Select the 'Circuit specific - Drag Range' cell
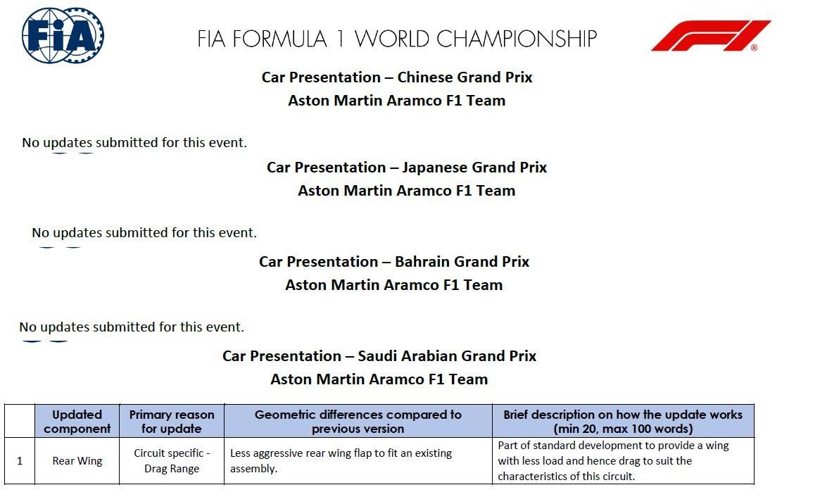Viewport: 839px width, 504px height. [x=172, y=461]
